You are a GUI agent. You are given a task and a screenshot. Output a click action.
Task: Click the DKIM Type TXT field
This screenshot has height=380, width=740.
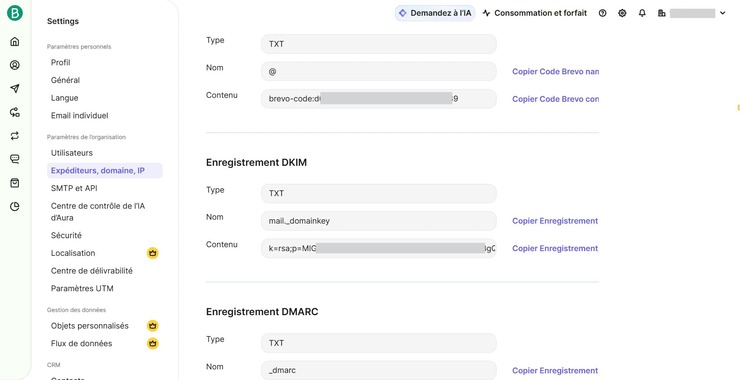pos(378,194)
